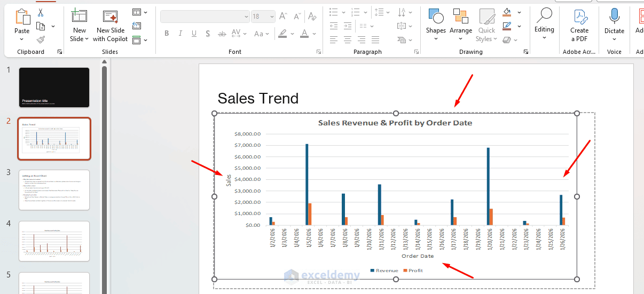
Task: Click the Order Date axis title
Action: pyautogui.click(x=418, y=256)
